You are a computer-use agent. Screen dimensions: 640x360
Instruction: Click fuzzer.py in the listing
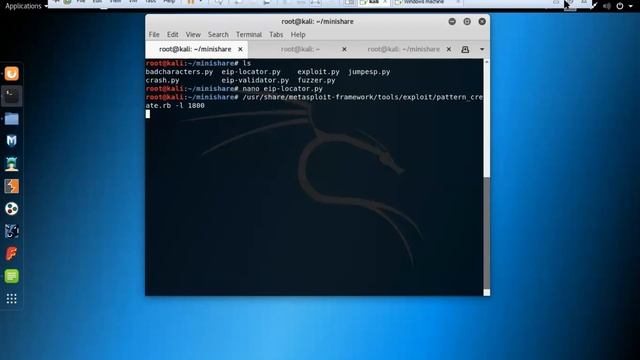click(x=316, y=80)
